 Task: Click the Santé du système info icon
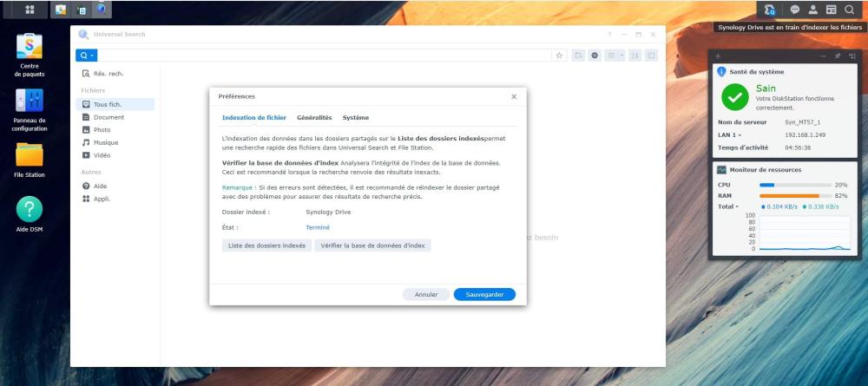point(721,72)
